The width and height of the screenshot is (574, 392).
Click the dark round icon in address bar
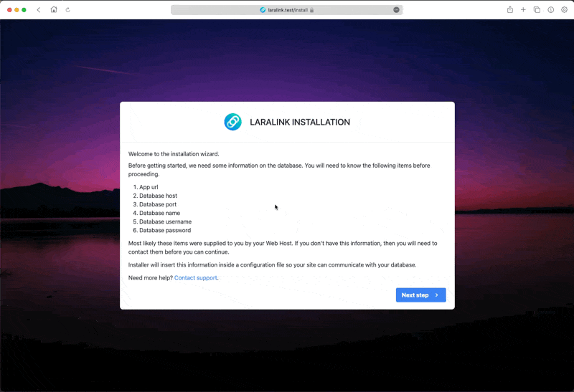click(x=396, y=10)
